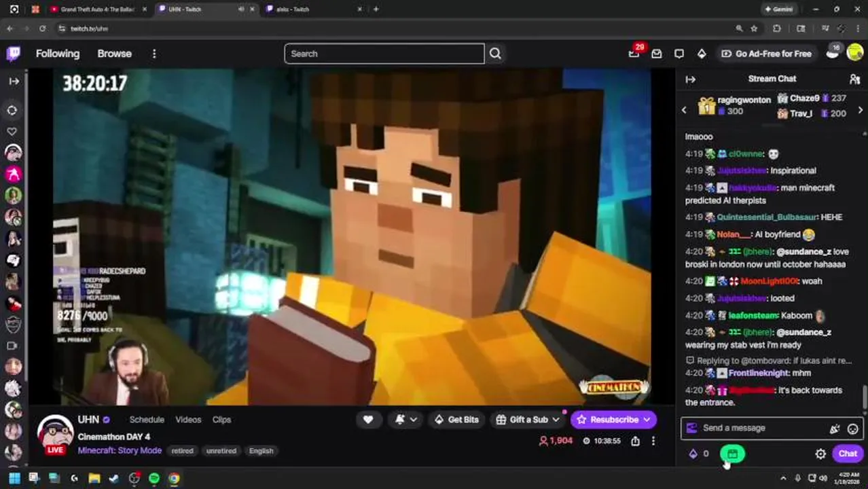
Task: Open the channel points balance icon
Action: (x=699, y=454)
